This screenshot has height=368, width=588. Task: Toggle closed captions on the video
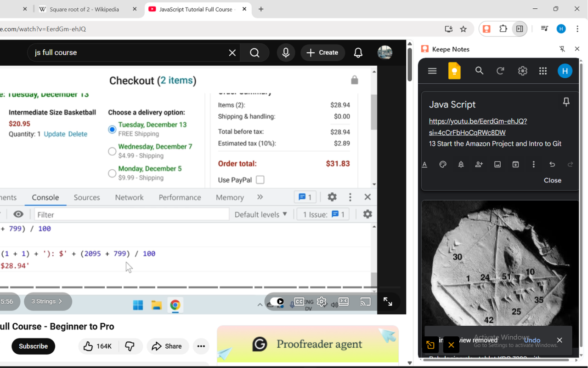point(299,302)
